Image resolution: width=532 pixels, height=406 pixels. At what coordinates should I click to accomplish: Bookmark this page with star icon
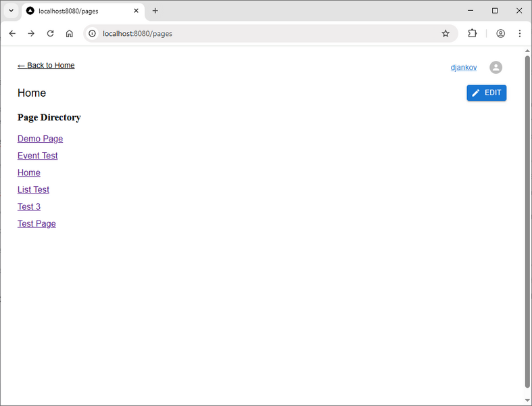click(x=445, y=33)
